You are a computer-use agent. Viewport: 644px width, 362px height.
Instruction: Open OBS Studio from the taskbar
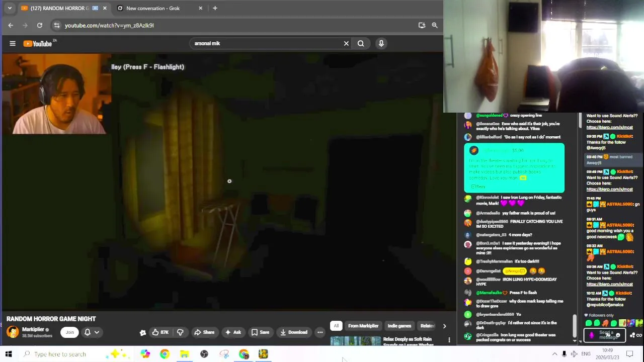(x=204, y=354)
